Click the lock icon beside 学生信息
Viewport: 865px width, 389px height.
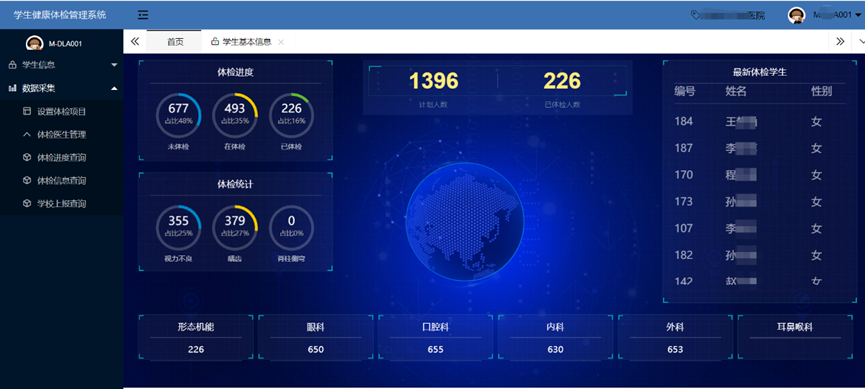[12, 65]
